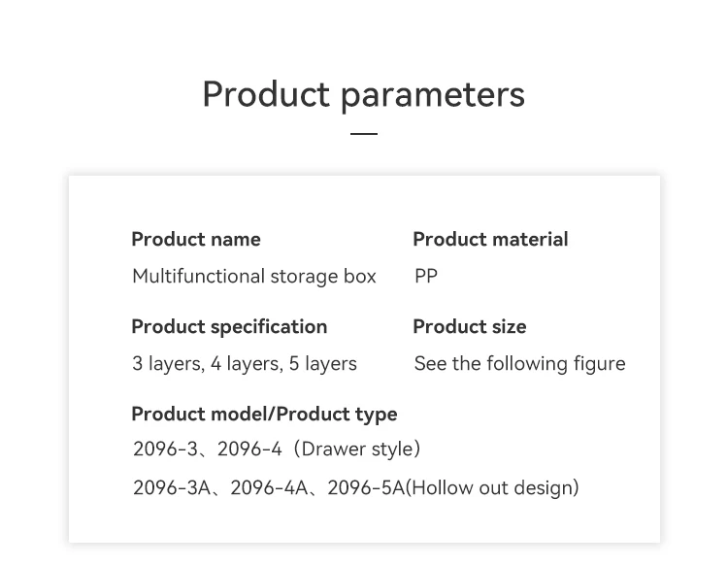Click the "Multifunctional storage box" text
The height and width of the screenshot is (566, 728).
coord(253,277)
